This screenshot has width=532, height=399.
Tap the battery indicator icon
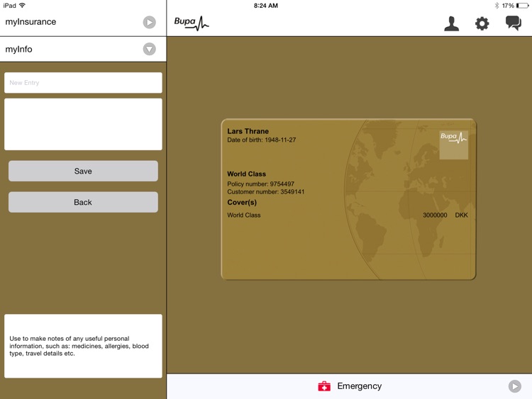(522, 6)
